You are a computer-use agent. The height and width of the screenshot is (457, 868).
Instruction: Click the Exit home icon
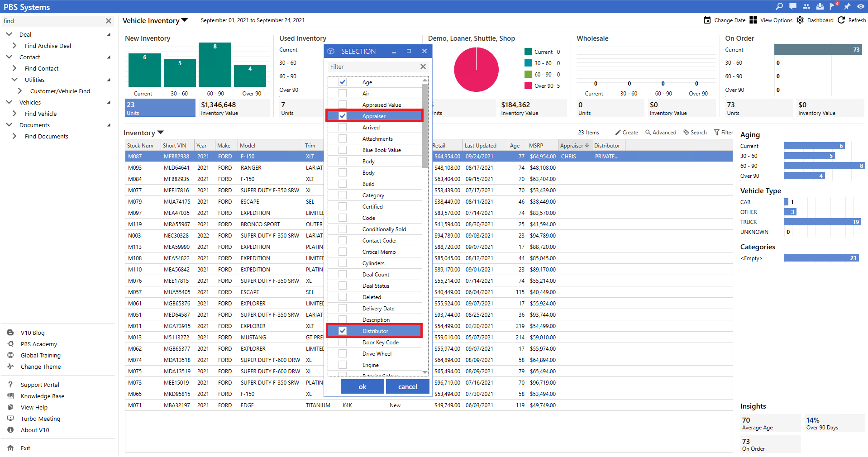click(x=10, y=448)
